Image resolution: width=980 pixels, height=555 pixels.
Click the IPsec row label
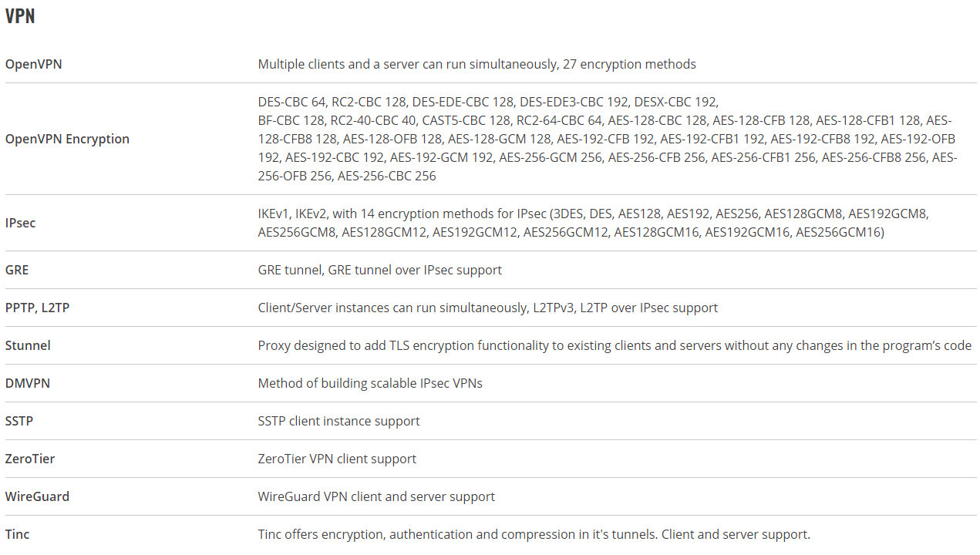pyautogui.click(x=21, y=223)
